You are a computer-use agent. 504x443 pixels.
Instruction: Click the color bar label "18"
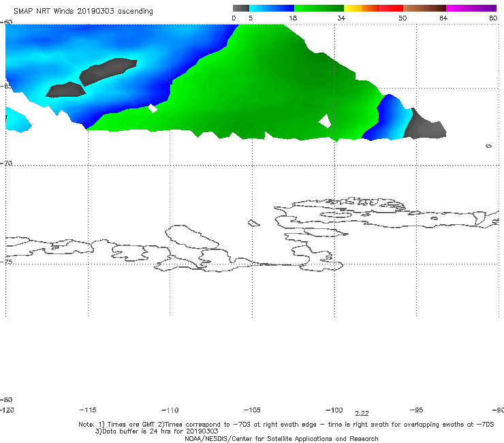point(293,18)
